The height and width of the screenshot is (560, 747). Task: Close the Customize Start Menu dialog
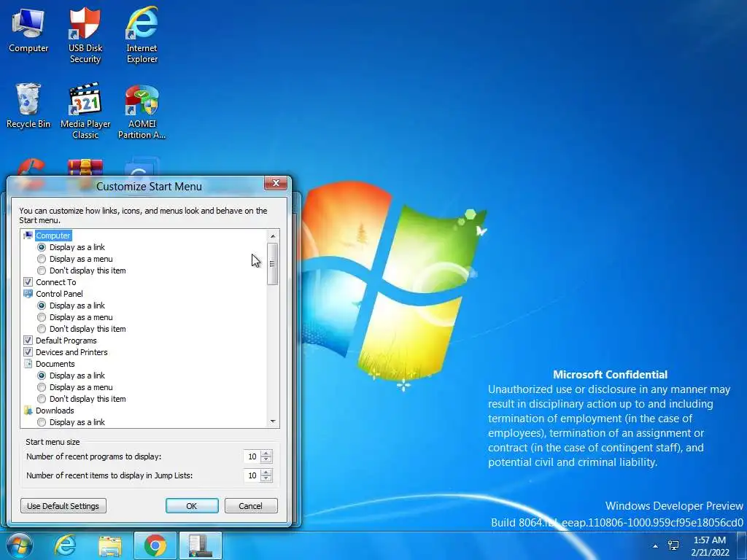[276, 183]
